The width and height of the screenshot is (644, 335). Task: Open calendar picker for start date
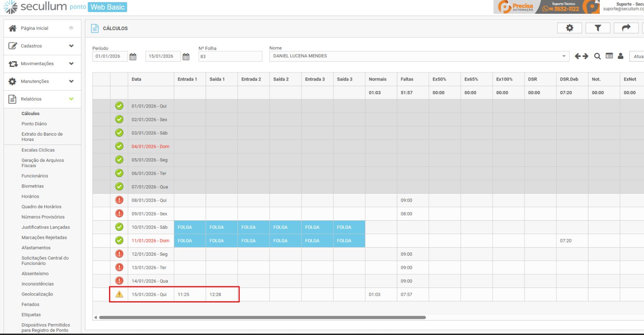[x=133, y=57]
